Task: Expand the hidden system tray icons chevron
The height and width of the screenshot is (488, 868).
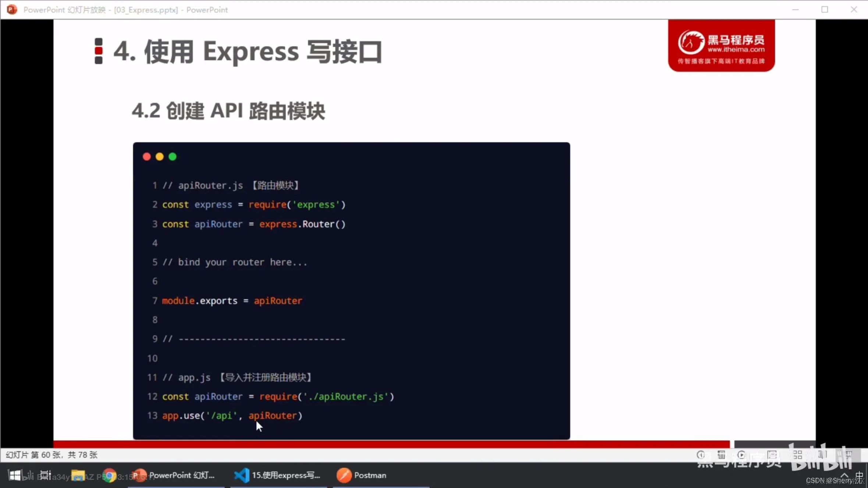Action: coord(844,475)
